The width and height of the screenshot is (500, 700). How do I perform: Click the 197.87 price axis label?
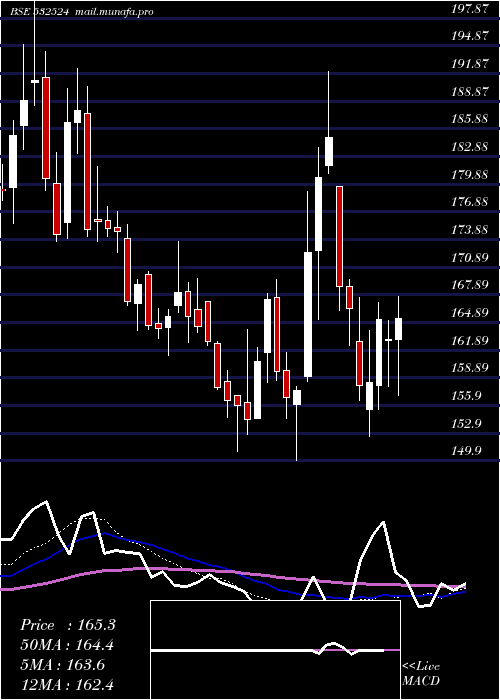click(x=469, y=9)
